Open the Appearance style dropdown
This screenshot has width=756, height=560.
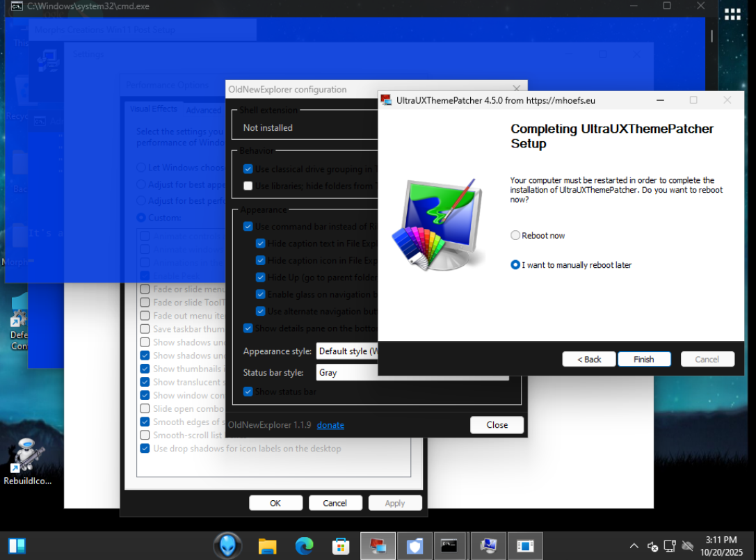[x=347, y=351]
